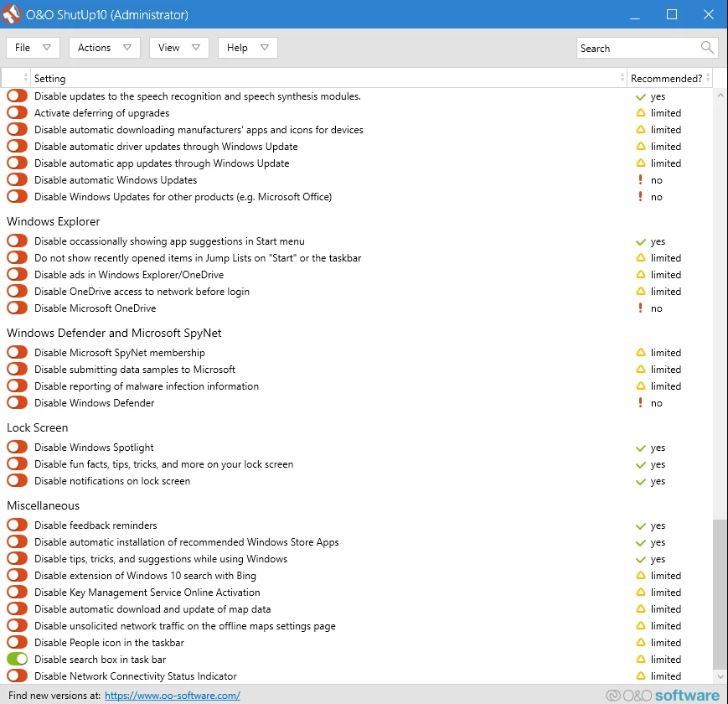The width and height of the screenshot is (728, 704).
Task: Click the sort arrows in the toggle column header
Action: point(25,78)
